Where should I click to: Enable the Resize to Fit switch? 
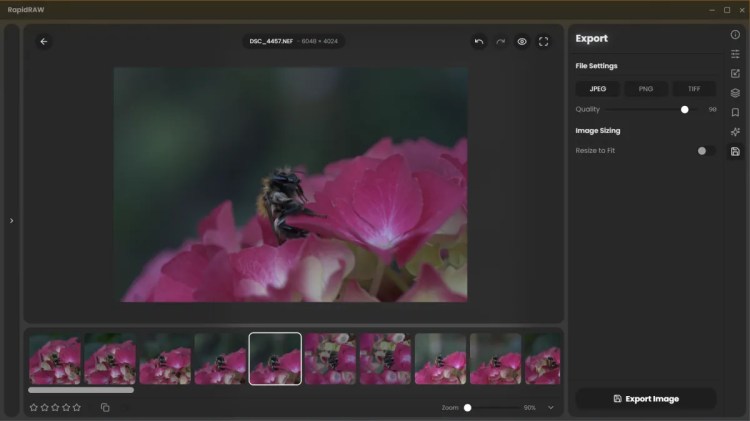pyautogui.click(x=706, y=151)
